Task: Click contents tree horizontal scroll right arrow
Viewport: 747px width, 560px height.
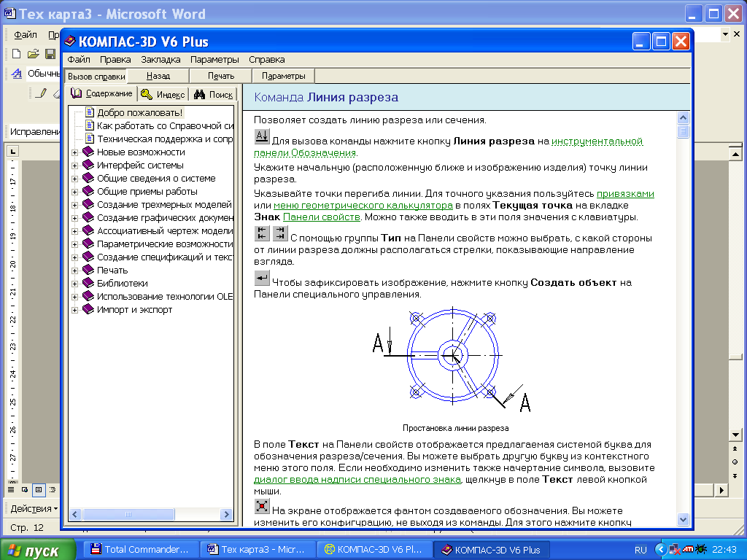Action: pyautogui.click(x=227, y=514)
